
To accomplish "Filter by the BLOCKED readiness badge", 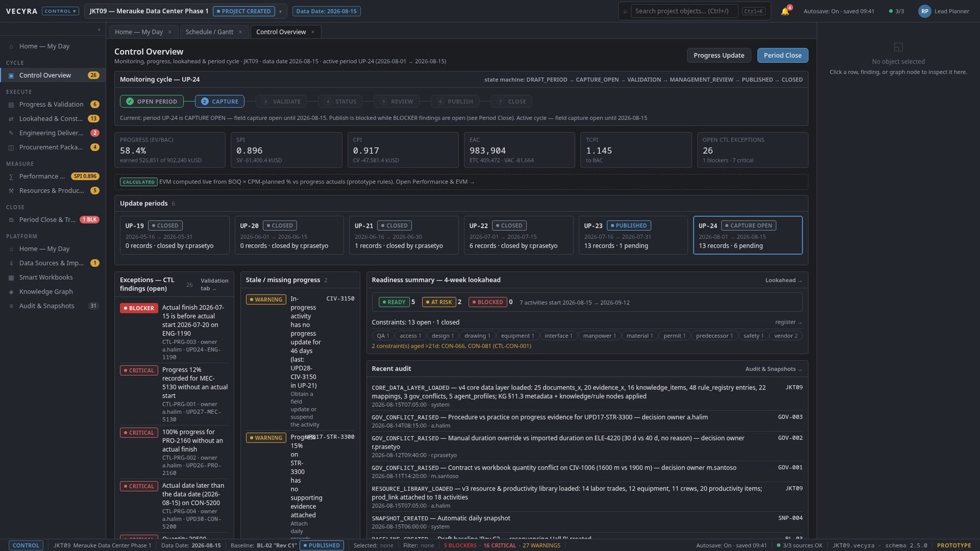I will [x=487, y=302].
